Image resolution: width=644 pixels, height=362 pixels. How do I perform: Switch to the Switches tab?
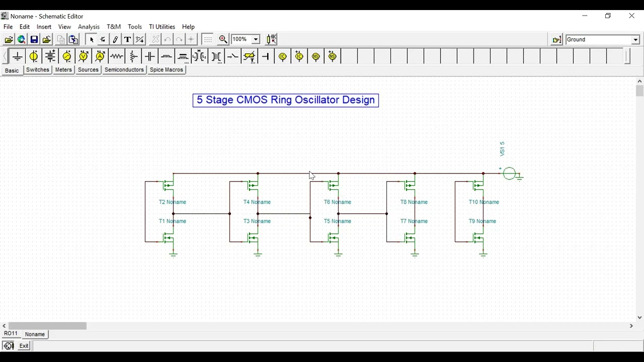tap(38, 70)
